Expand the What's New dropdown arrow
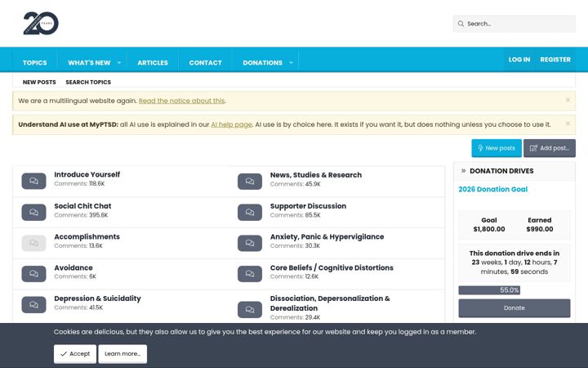This screenshot has width=588, height=368. (119, 63)
